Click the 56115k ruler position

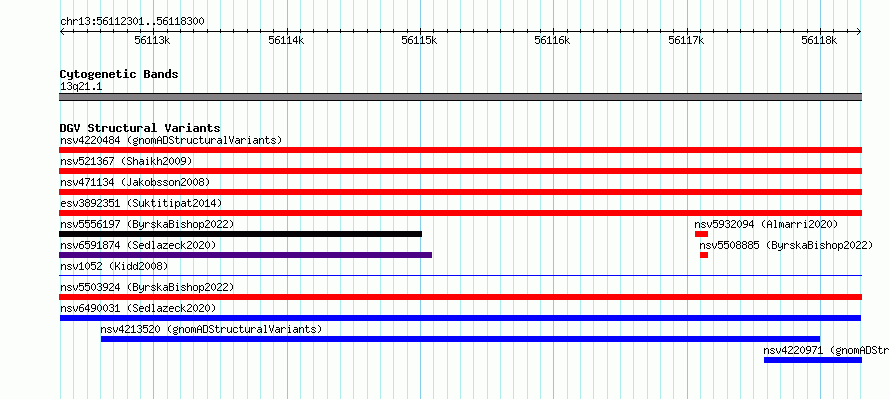click(x=419, y=40)
